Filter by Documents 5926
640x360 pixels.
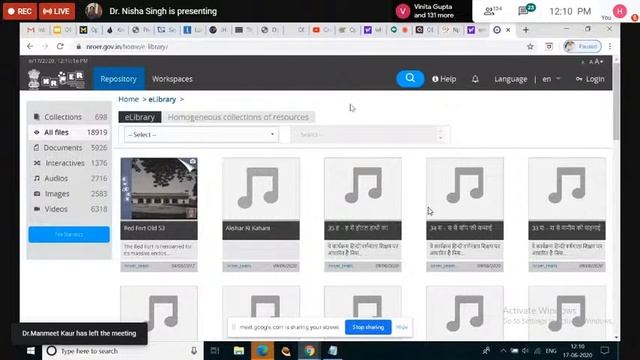[x=69, y=148]
